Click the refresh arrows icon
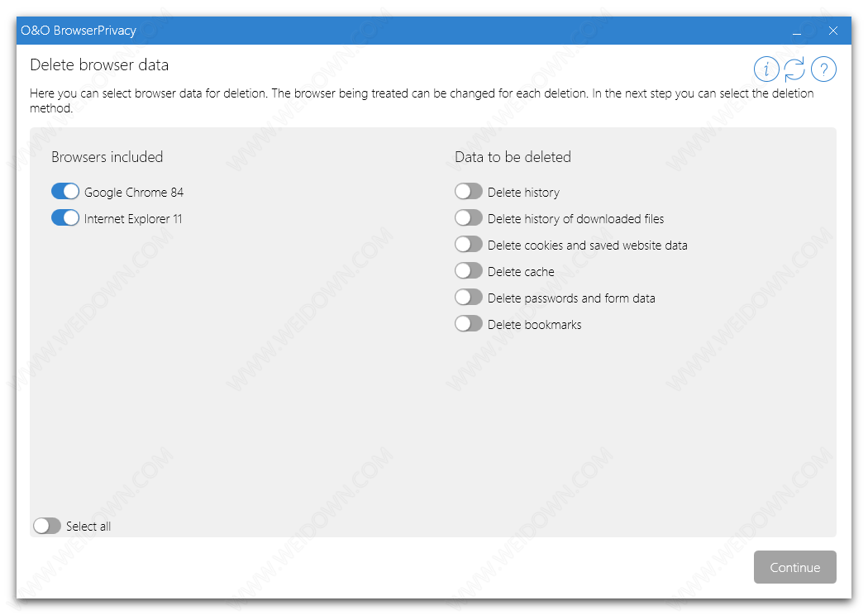This screenshot has height=615, width=868. pos(794,69)
